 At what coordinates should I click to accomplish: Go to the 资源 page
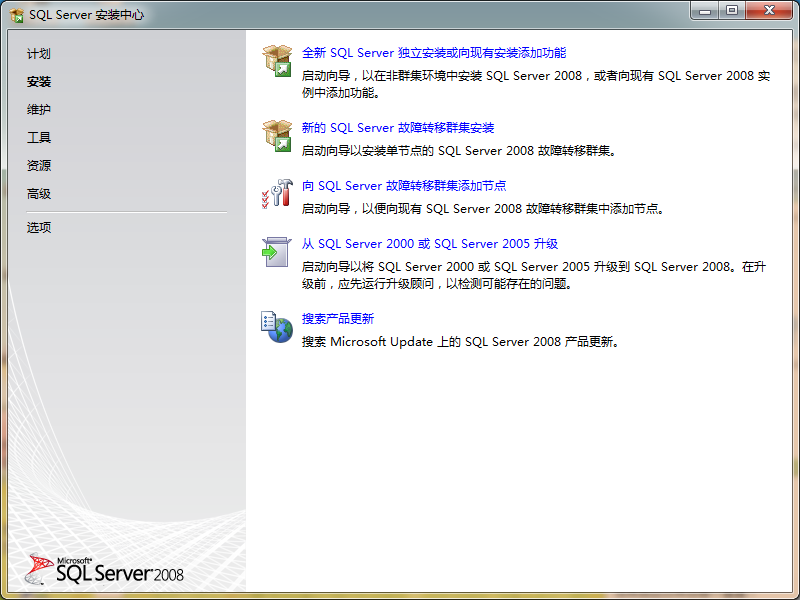(x=39, y=166)
